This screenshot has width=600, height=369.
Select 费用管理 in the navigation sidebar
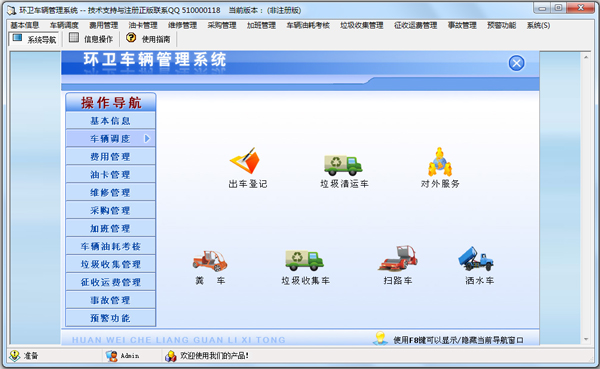tap(110, 157)
